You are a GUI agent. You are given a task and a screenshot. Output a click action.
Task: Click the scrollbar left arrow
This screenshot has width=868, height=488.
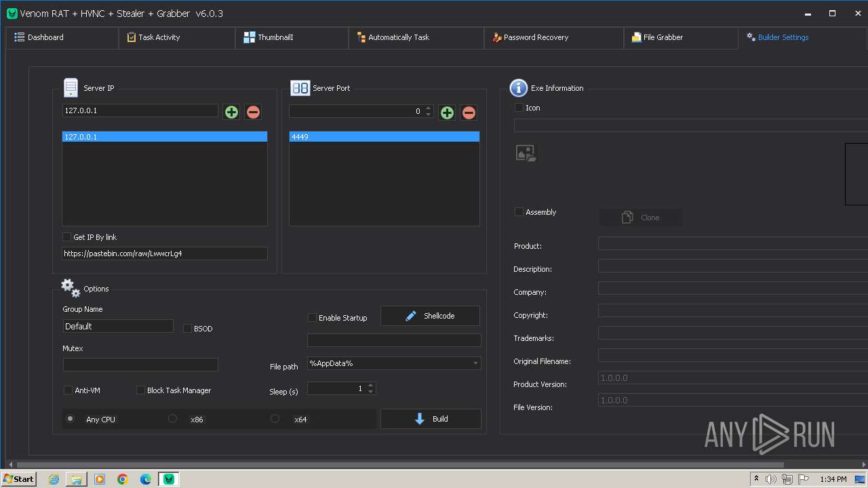(x=10, y=464)
